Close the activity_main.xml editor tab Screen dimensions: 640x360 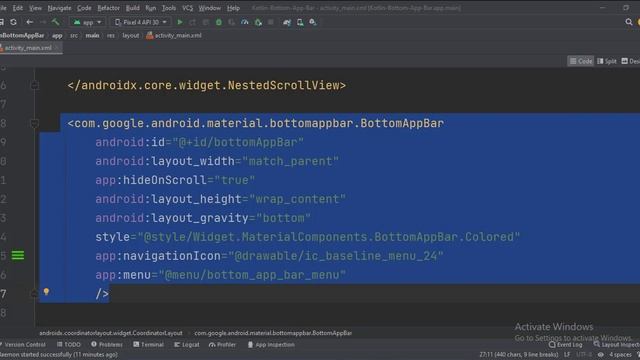(57, 48)
